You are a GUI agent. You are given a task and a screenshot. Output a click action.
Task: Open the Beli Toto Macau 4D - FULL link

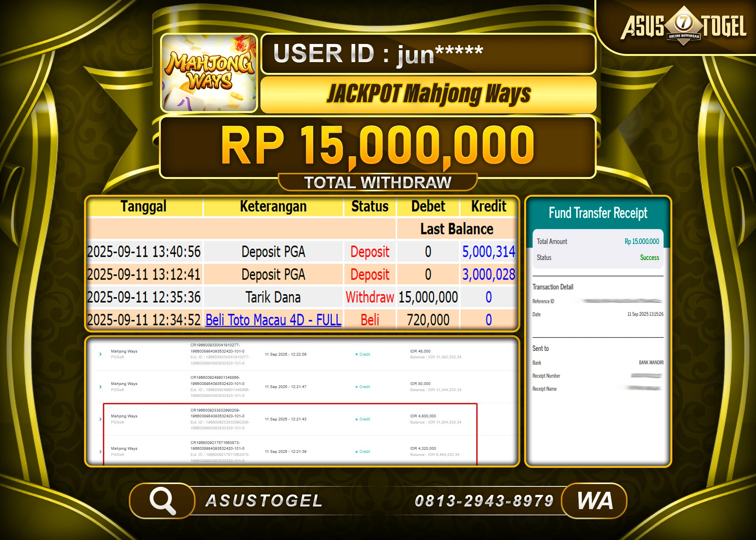click(x=272, y=320)
